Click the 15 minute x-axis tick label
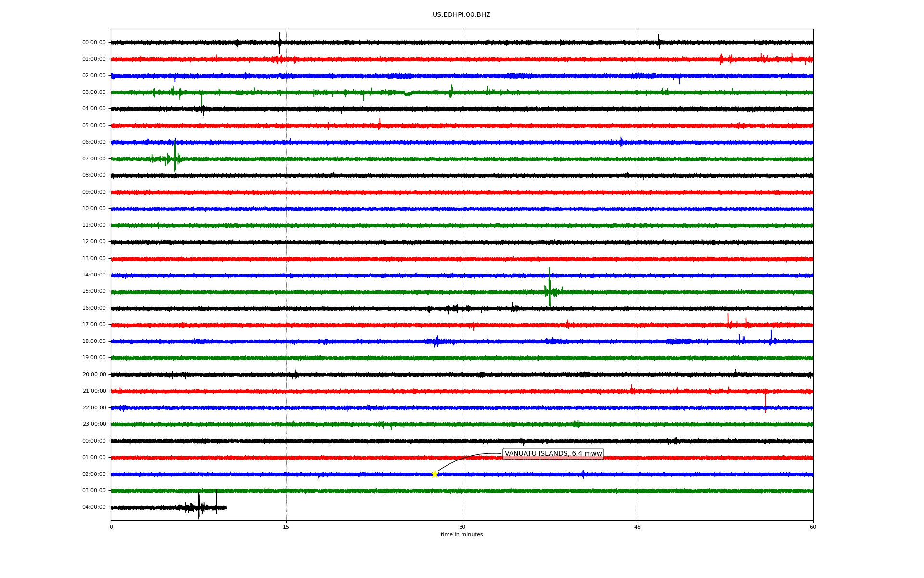 pos(286,527)
